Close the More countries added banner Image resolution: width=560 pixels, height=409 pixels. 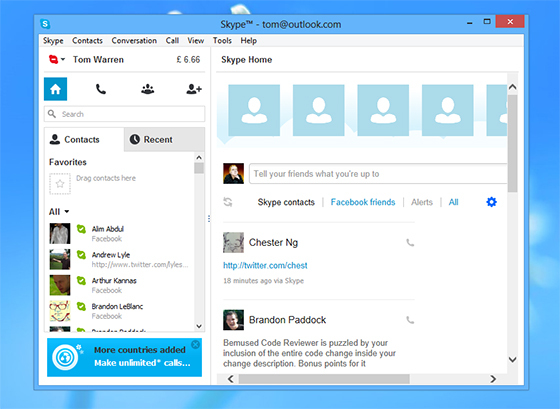[195, 344]
